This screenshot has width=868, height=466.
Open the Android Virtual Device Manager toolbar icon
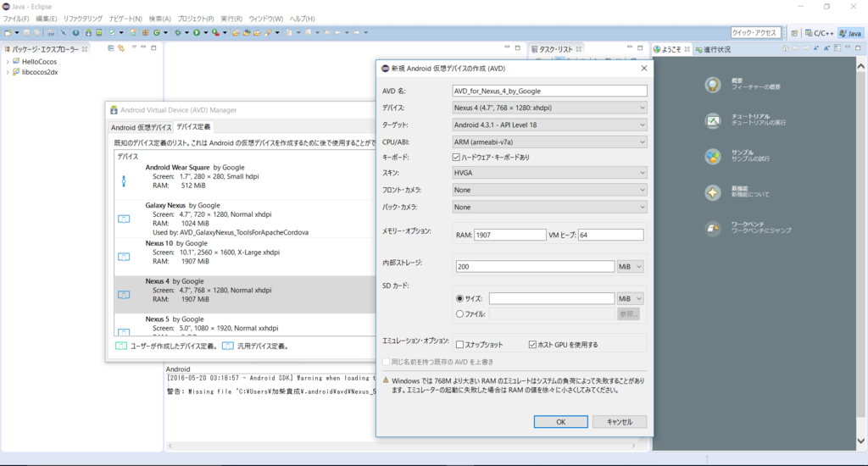98,33
